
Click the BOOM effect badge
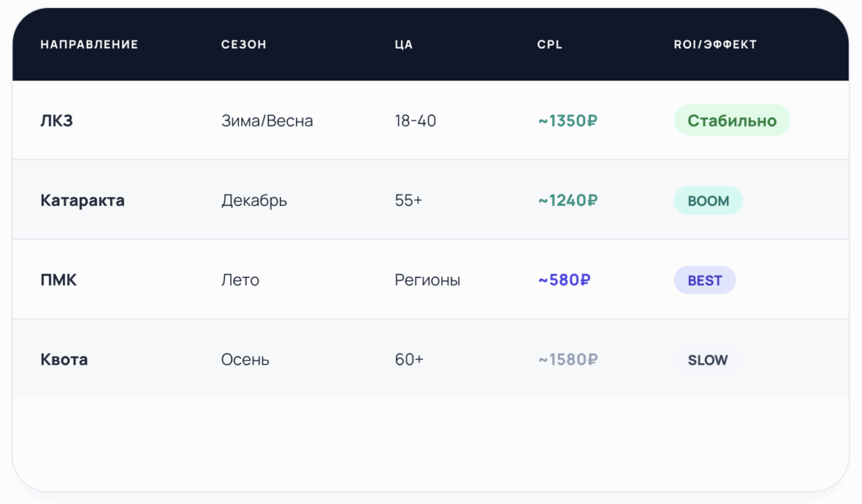click(x=708, y=201)
